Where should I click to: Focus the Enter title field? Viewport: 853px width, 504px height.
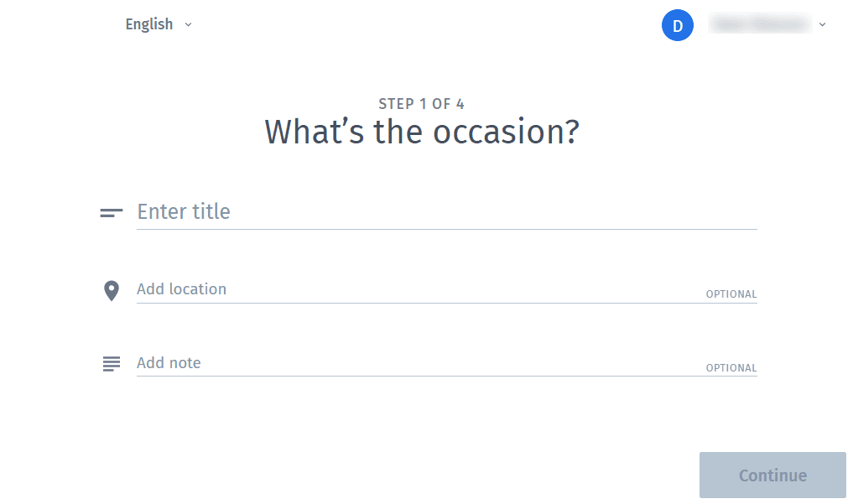[x=446, y=211]
